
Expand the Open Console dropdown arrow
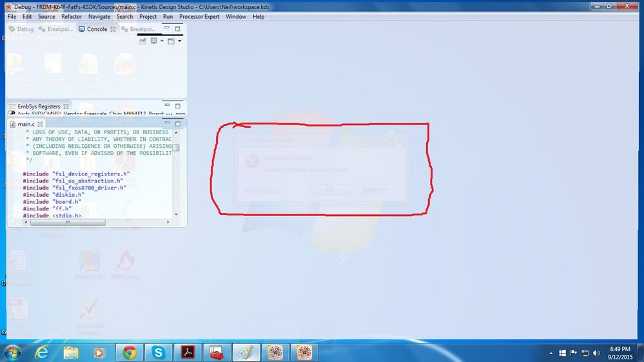pyautogui.click(x=179, y=41)
